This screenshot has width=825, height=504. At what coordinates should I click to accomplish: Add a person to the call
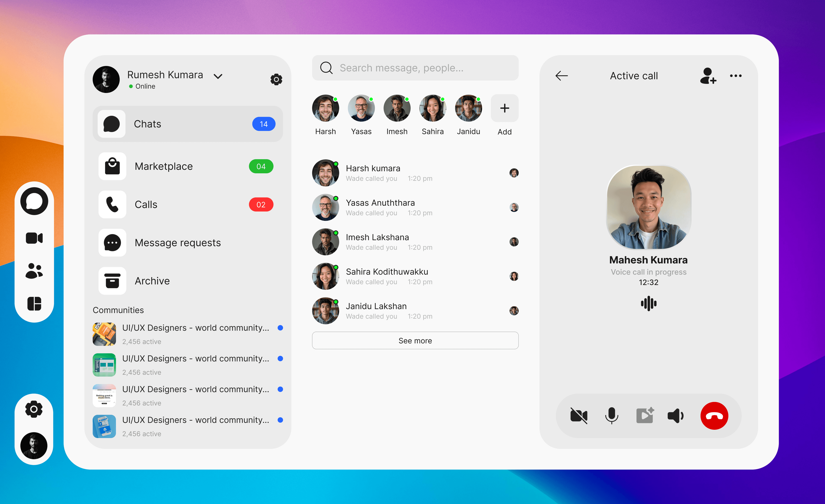coord(708,76)
